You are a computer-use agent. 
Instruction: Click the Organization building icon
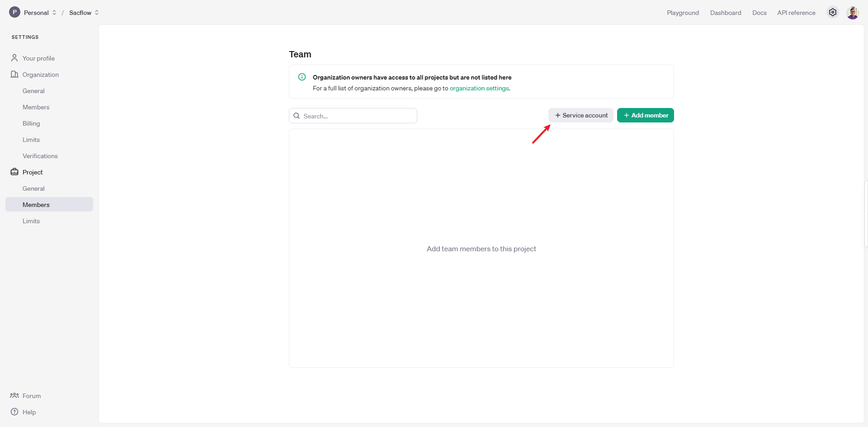pos(14,74)
